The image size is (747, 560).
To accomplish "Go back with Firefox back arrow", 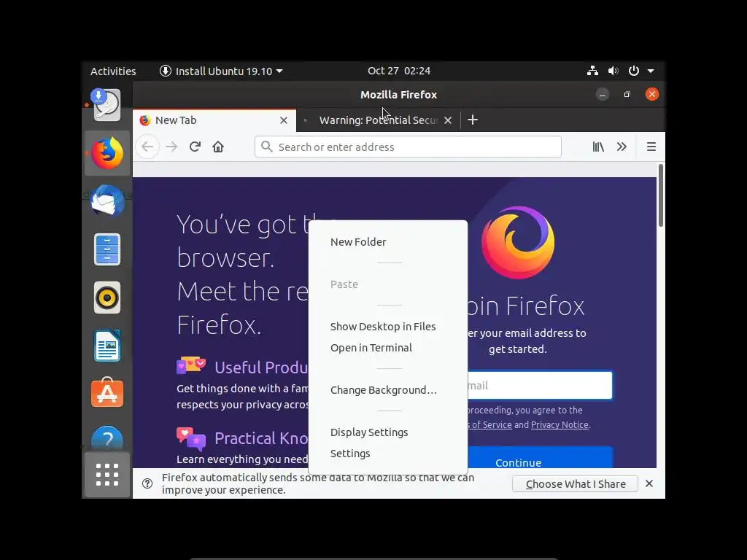I will [147, 147].
